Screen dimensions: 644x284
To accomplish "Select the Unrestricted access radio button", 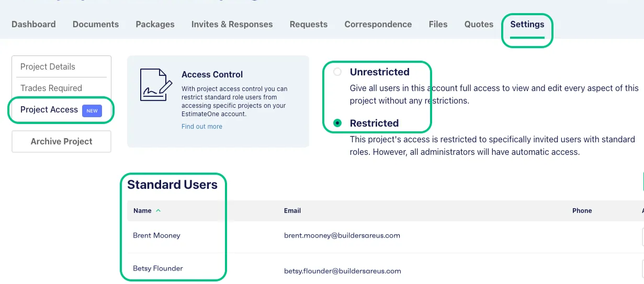I will [x=337, y=72].
